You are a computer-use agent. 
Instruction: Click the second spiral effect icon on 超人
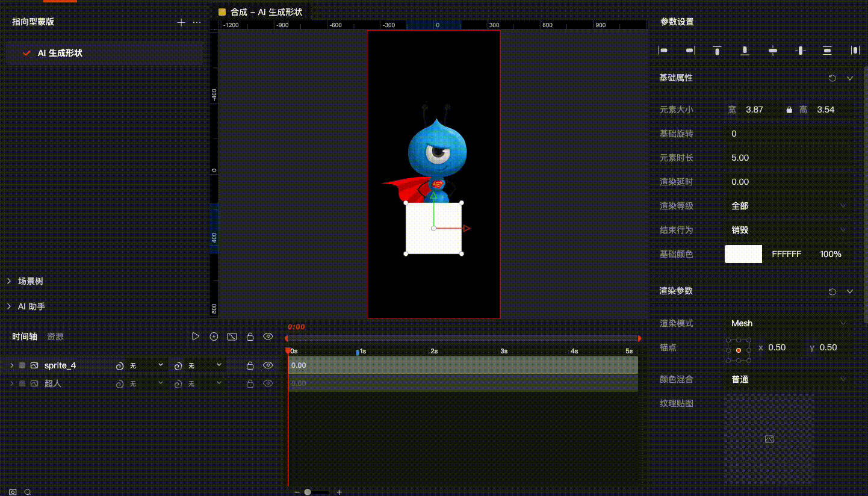[178, 383]
